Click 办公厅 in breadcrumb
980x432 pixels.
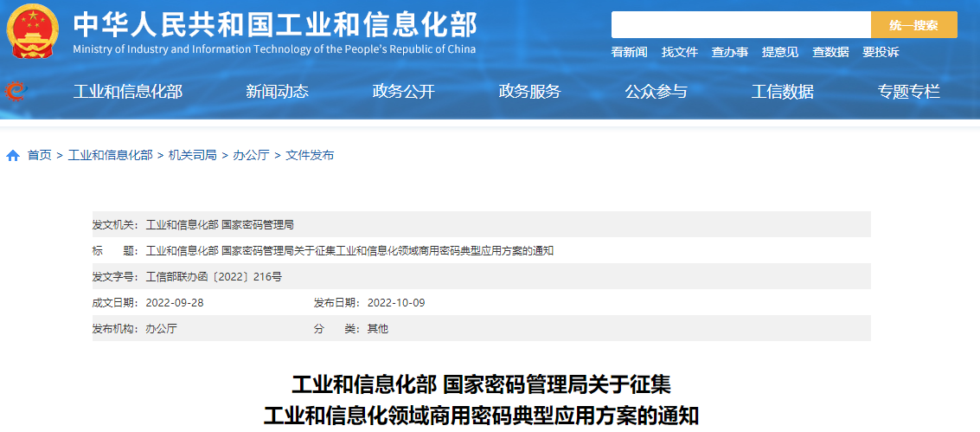(x=251, y=156)
